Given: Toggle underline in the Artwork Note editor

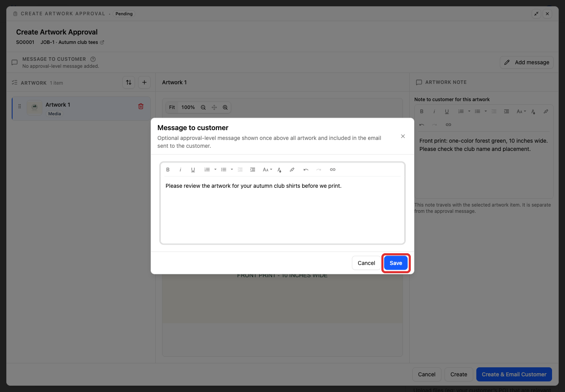Looking at the screenshot, I should (447, 112).
